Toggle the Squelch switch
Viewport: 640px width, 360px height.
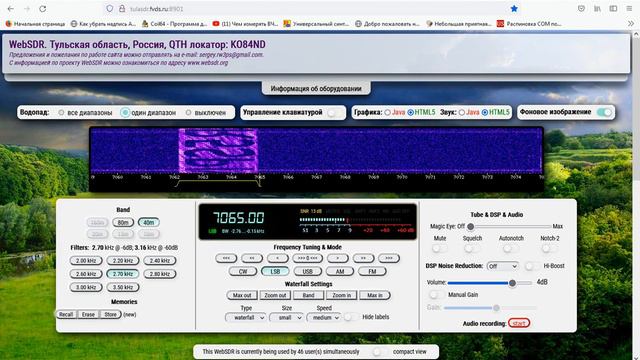(471, 248)
